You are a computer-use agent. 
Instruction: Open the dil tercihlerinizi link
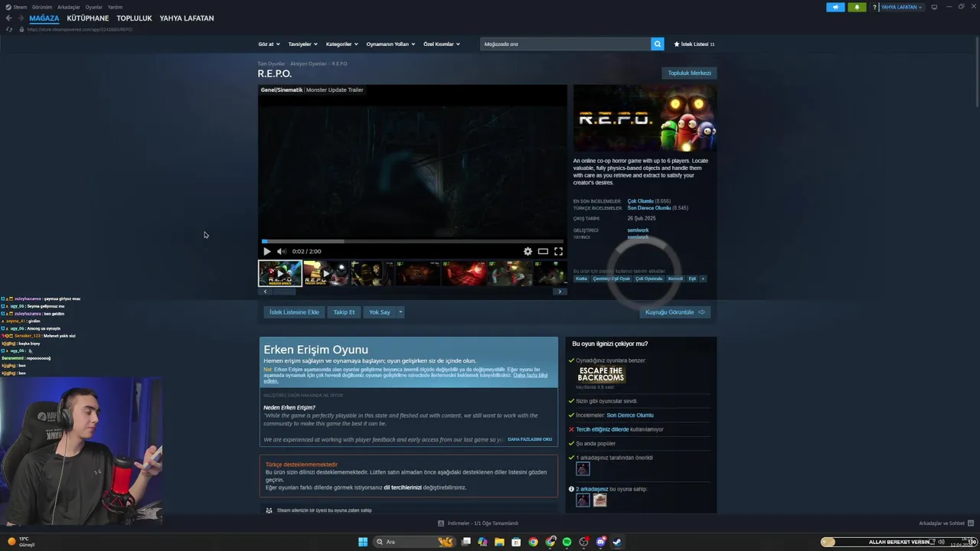point(403,487)
